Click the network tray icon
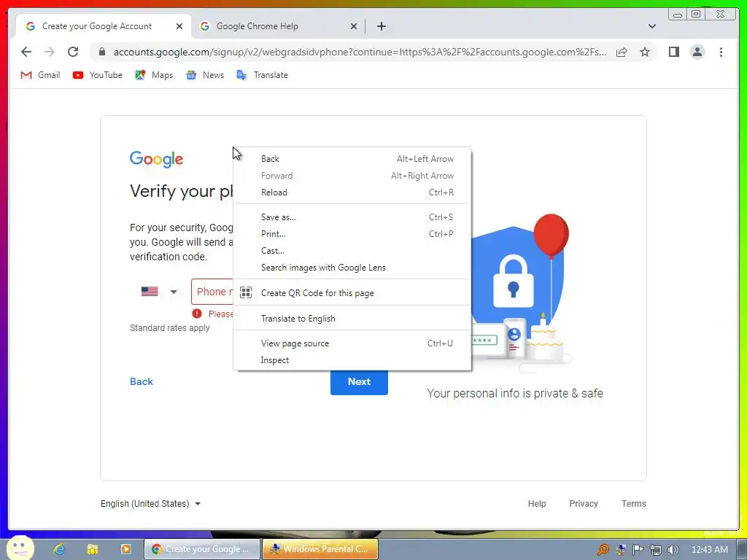 point(656,550)
